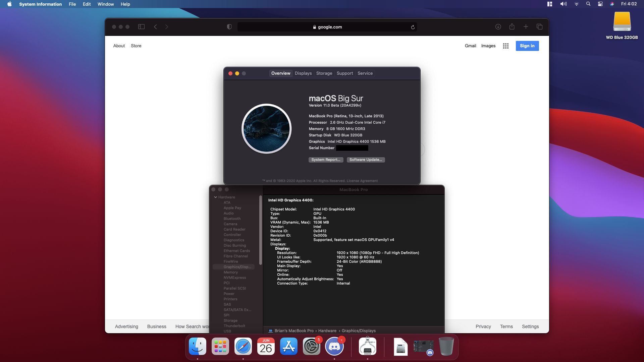This screenshot has width=644, height=362.
Task: Collapse the Hardware section in System Information
Action: [x=215, y=197]
